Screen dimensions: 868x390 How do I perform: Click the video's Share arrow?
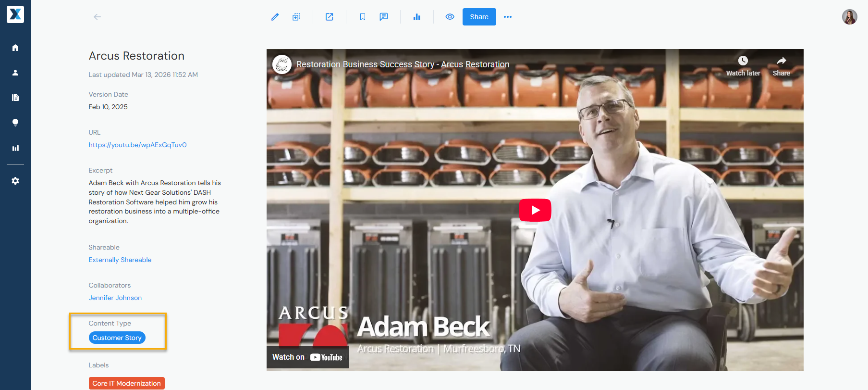click(x=782, y=66)
